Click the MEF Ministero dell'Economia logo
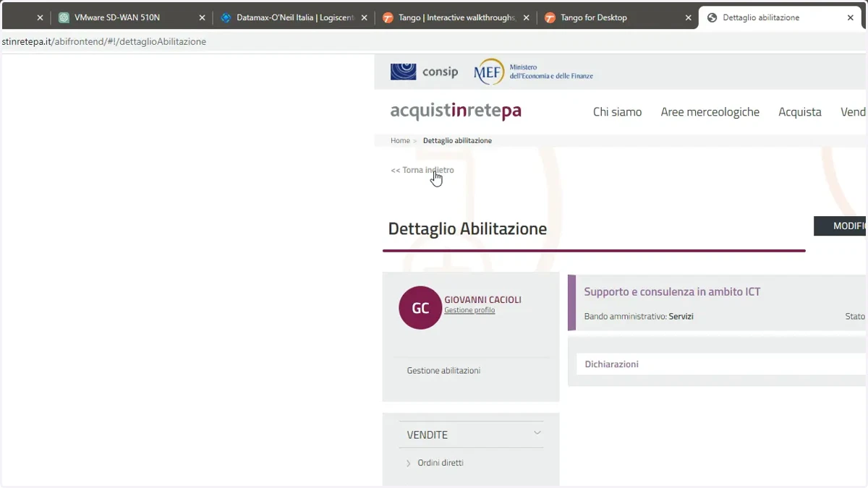Image resolution: width=868 pixels, height=488 pixels. click(x=533, y=72)
